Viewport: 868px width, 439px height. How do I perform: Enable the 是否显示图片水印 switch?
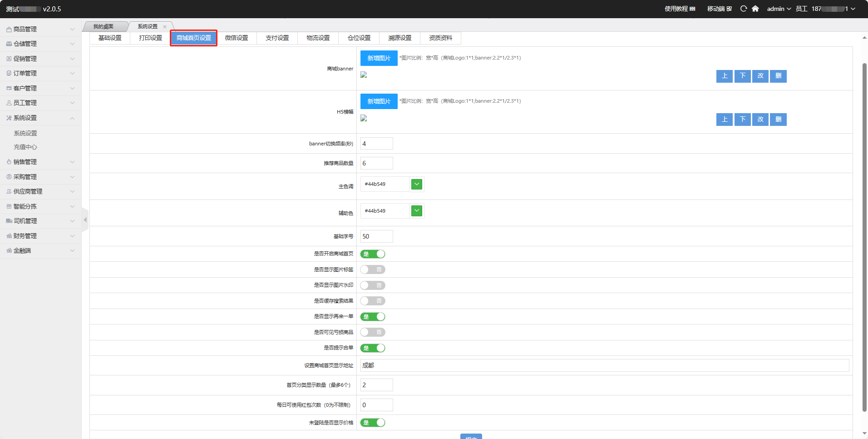click(x=373, y=285)
